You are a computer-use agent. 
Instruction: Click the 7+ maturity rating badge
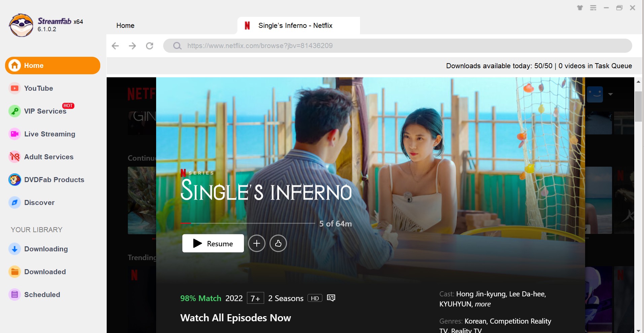tap(255, 298)
